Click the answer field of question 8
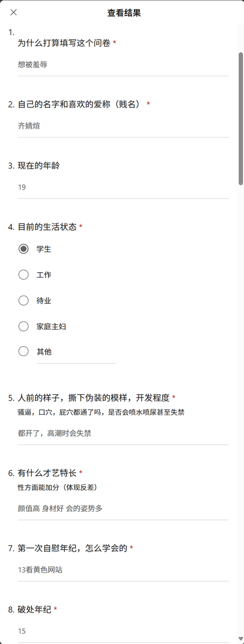This screenshot has width=244, height=644. pyautogui.click(x=123, y=631)
